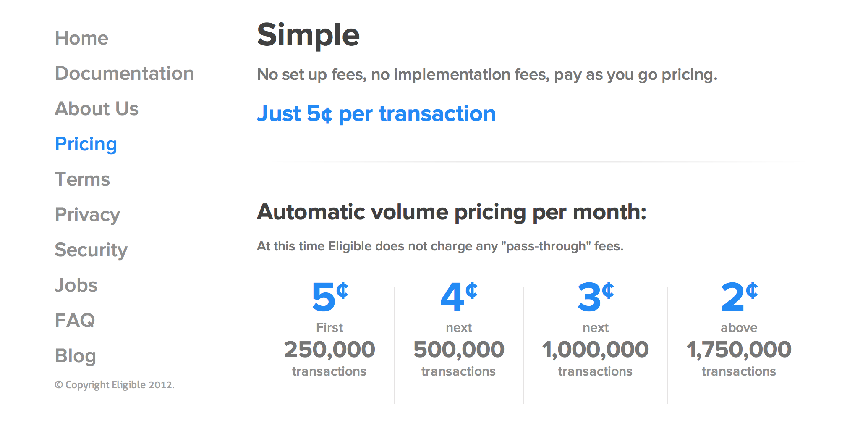Go to the FAQ page
This screenshot has height=437, width=868.
[75, 321]
